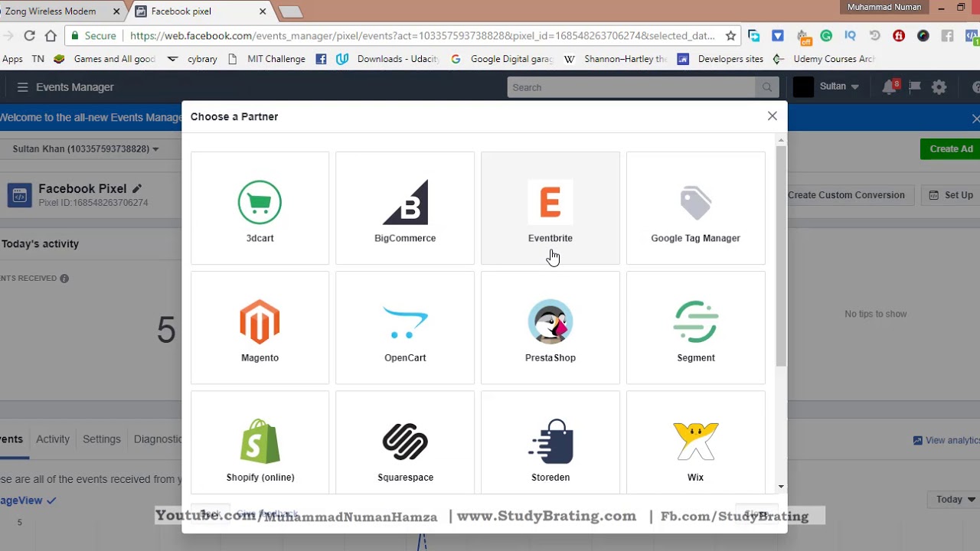The height and width of the screenshot is (551, 980).
Task: Open the cybrary bookmark
Action: 192,59
